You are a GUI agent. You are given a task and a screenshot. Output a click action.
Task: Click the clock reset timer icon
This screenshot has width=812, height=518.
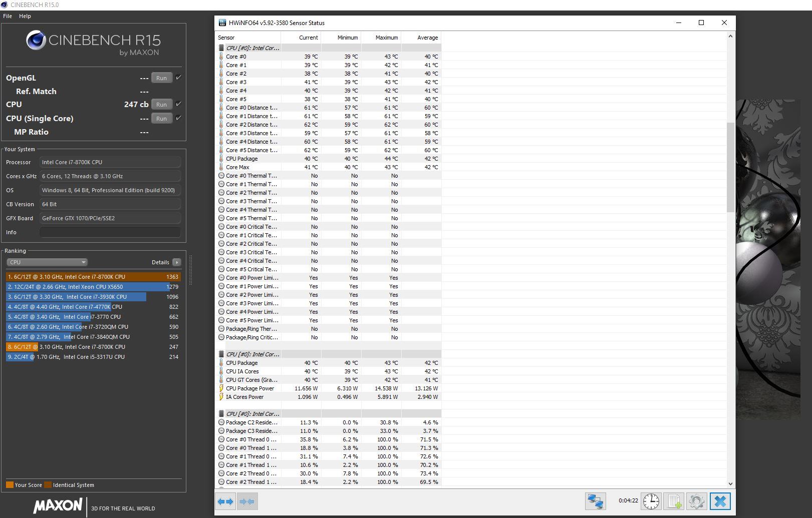click(x=651, y=501)
